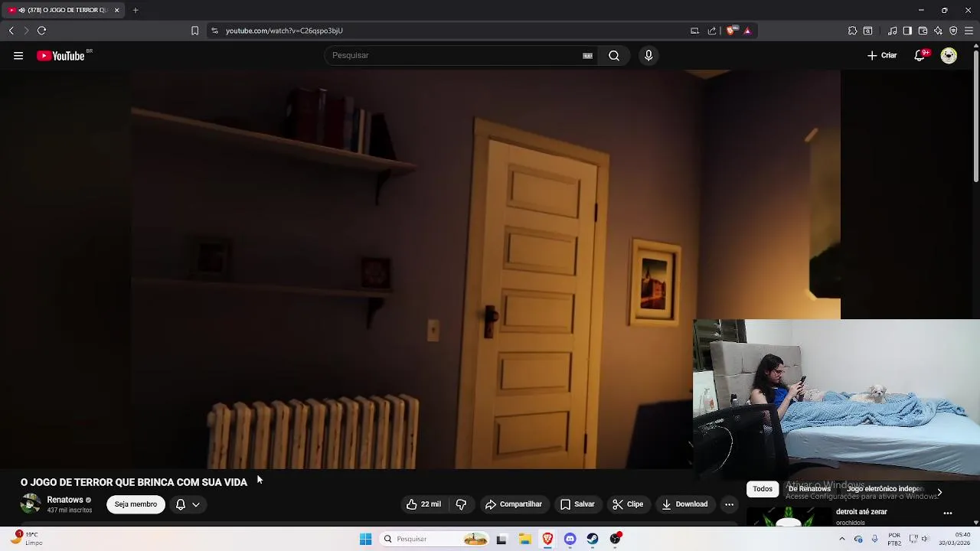The width and height of the screenshot is (980, 551).
Task: Open the Renatows channel name link
Action: pos(65,500)
